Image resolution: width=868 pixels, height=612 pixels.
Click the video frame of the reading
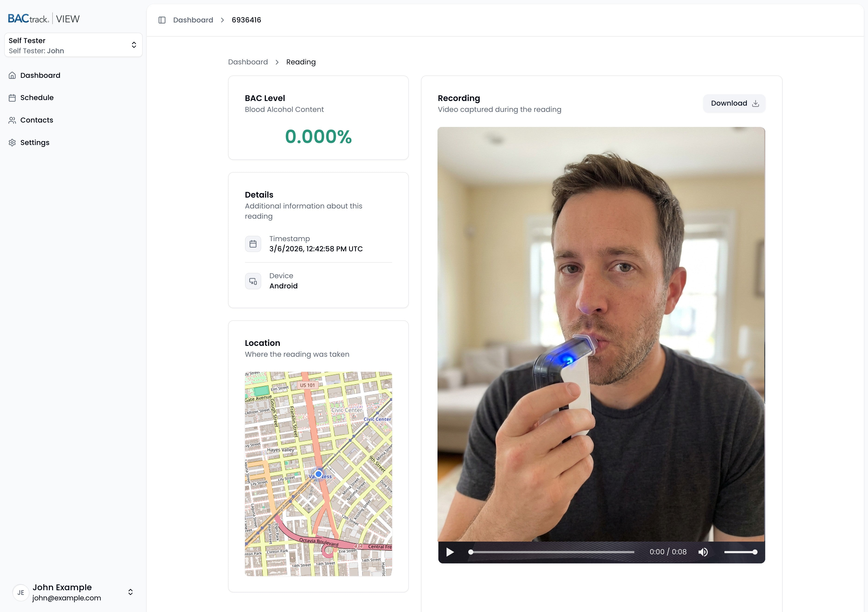click(601, 334)
